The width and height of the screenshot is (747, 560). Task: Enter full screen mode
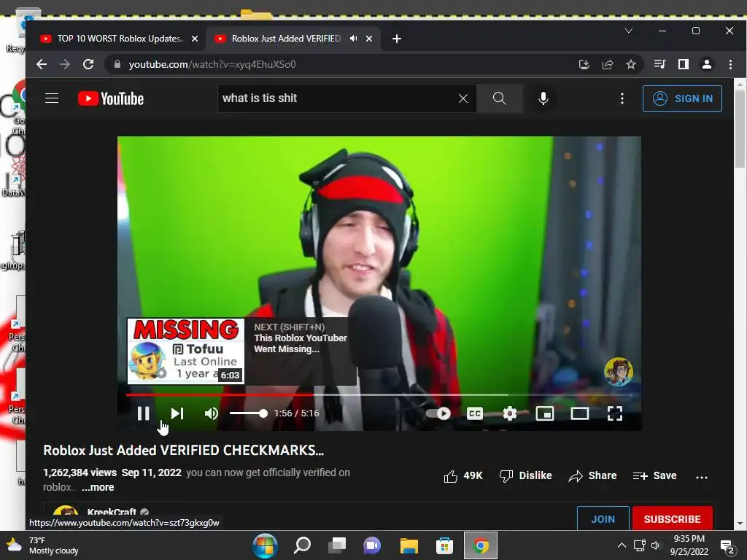coord(615,413)
